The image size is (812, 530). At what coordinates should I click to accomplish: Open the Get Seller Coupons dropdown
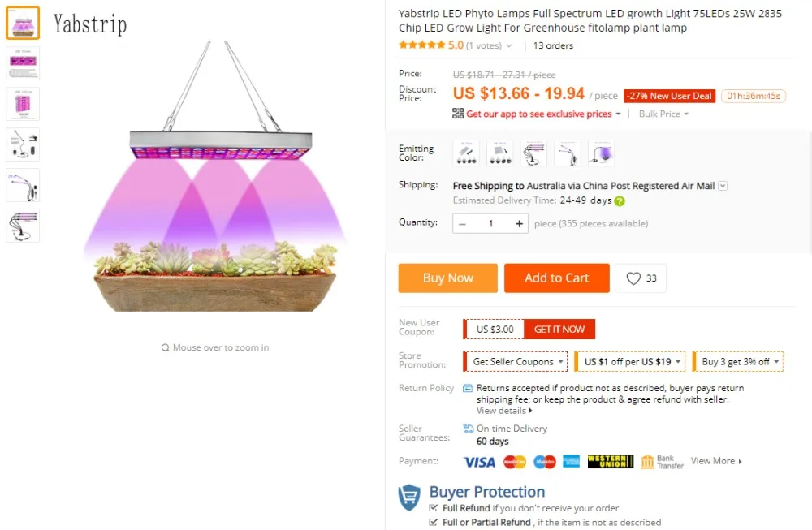pos(515,362)
